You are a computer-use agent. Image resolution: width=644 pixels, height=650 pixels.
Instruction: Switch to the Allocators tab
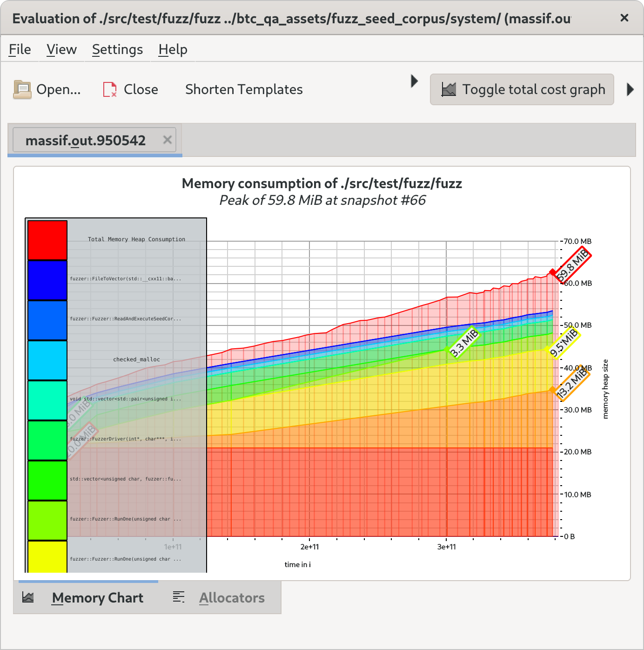click(232, 597)
